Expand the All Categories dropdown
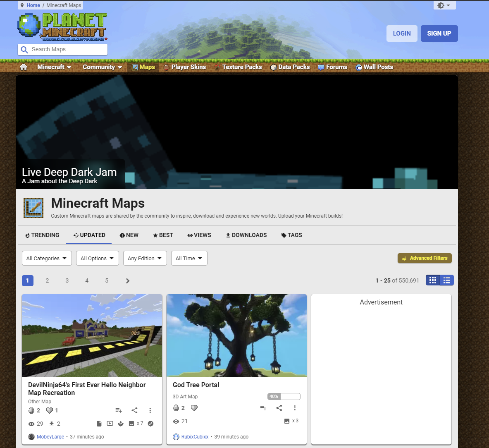The image size is (489, 448). (47, 259)
